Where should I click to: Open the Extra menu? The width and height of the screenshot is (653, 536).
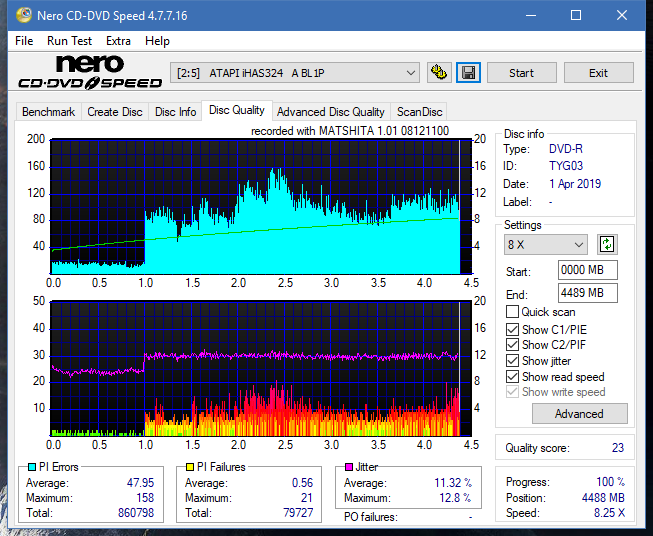118,41
